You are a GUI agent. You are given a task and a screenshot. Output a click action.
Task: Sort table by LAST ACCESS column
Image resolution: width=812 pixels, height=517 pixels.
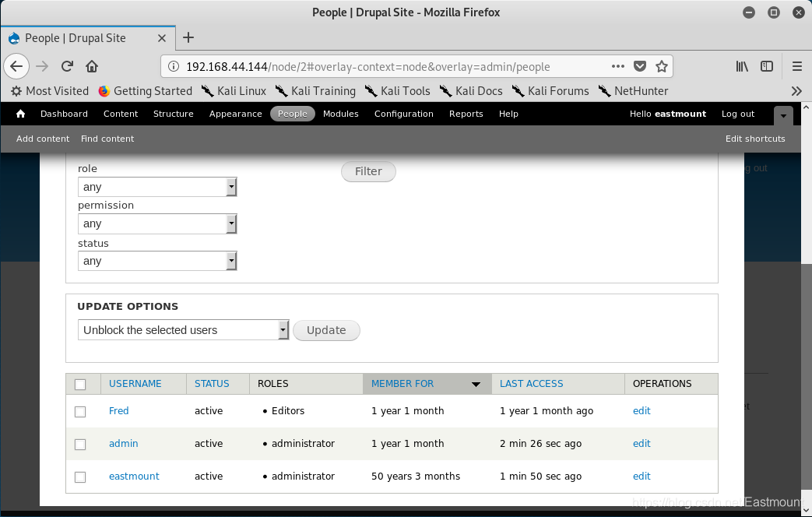[x=531, y=384]
